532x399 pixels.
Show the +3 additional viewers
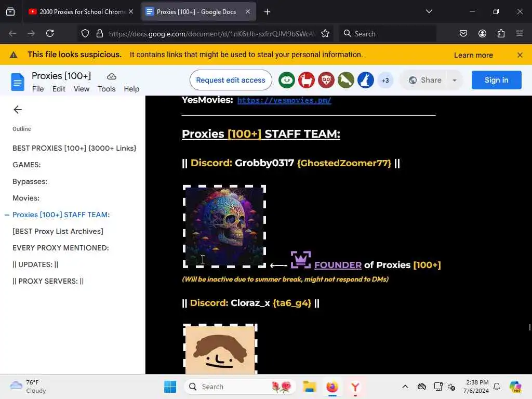click(385, 81)
